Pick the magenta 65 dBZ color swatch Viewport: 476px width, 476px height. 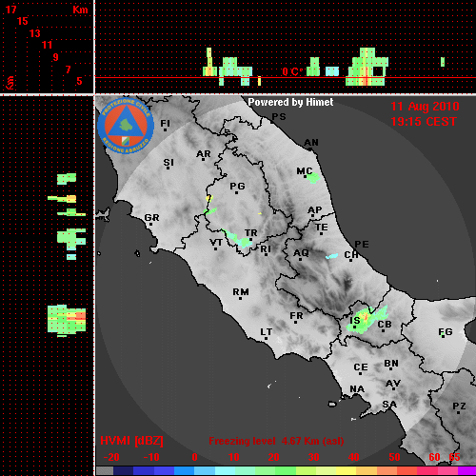[467, 470]
